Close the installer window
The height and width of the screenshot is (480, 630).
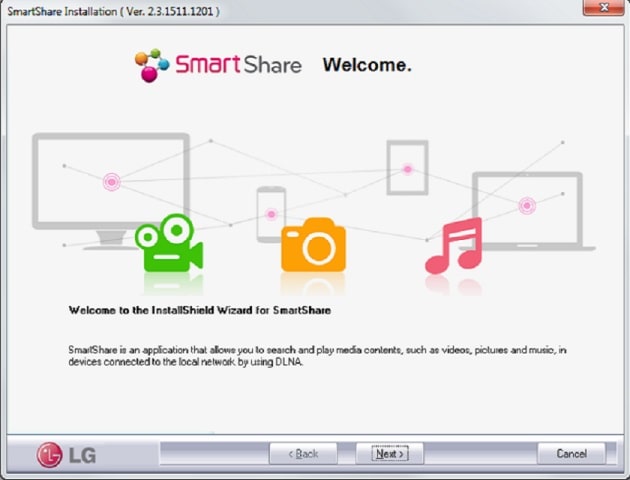click(603, 7)
